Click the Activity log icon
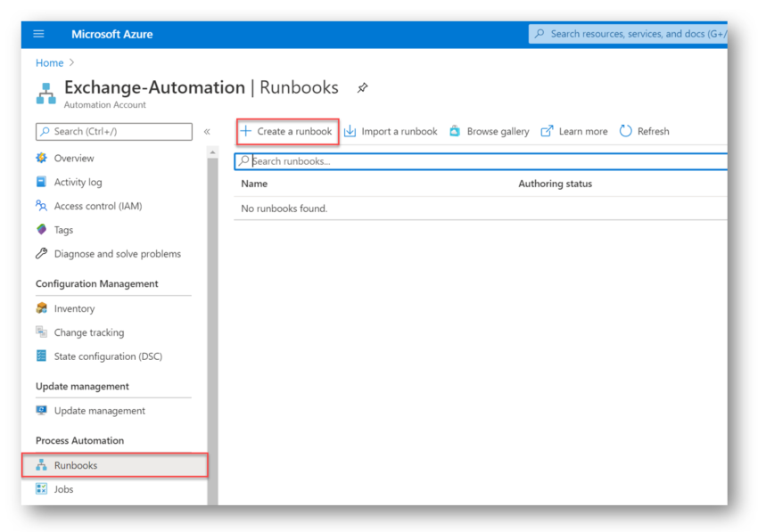Image resolution: width=758 pixels, height=532 pixels. pyautogui.click(x=42, y=182)
